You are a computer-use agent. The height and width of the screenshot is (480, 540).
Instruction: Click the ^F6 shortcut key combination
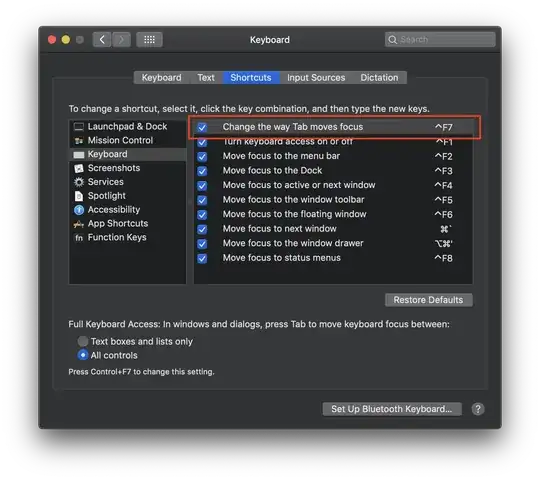point(444,215)
